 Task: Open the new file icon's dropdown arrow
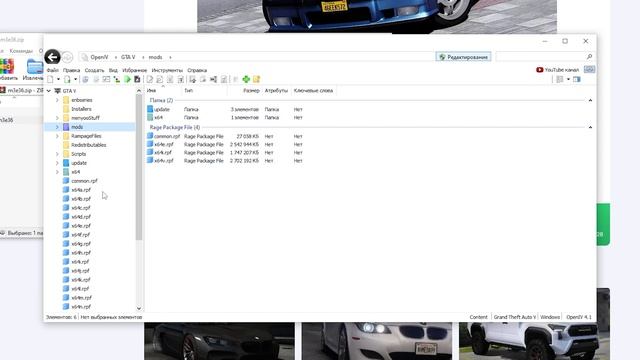(x=58, y=79)
